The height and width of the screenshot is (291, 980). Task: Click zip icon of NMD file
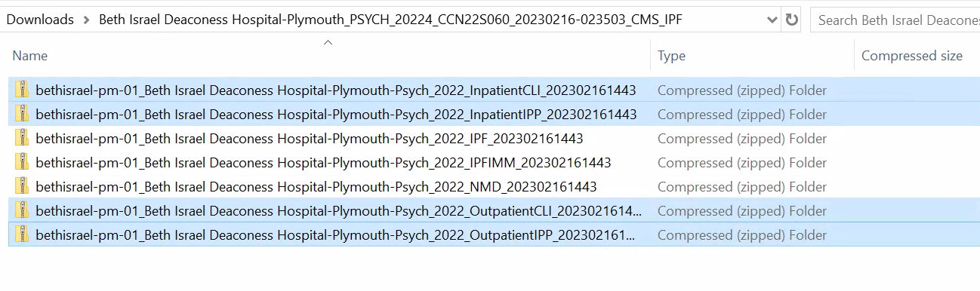click(x=21, y=187)
